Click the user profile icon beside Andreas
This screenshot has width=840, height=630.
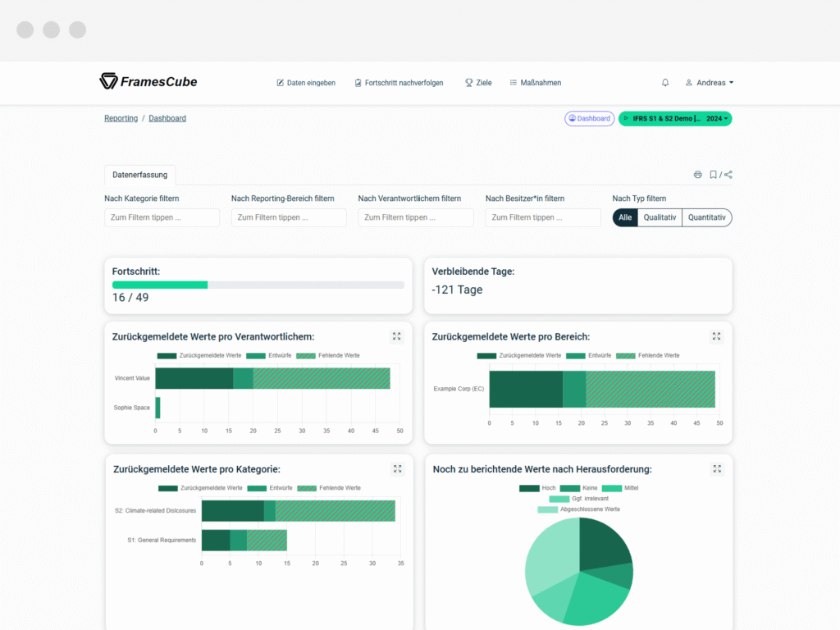click(x=689, y=83)
